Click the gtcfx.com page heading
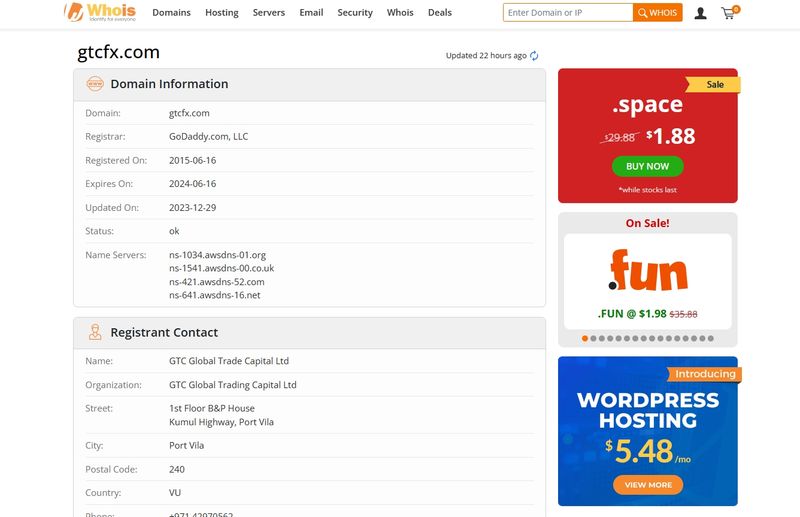Viewport: 800px width, 517px height. point(118,53)
